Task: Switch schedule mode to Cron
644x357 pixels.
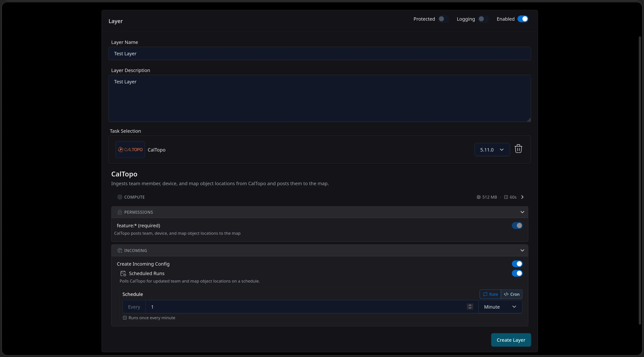Action: point(512,294)
